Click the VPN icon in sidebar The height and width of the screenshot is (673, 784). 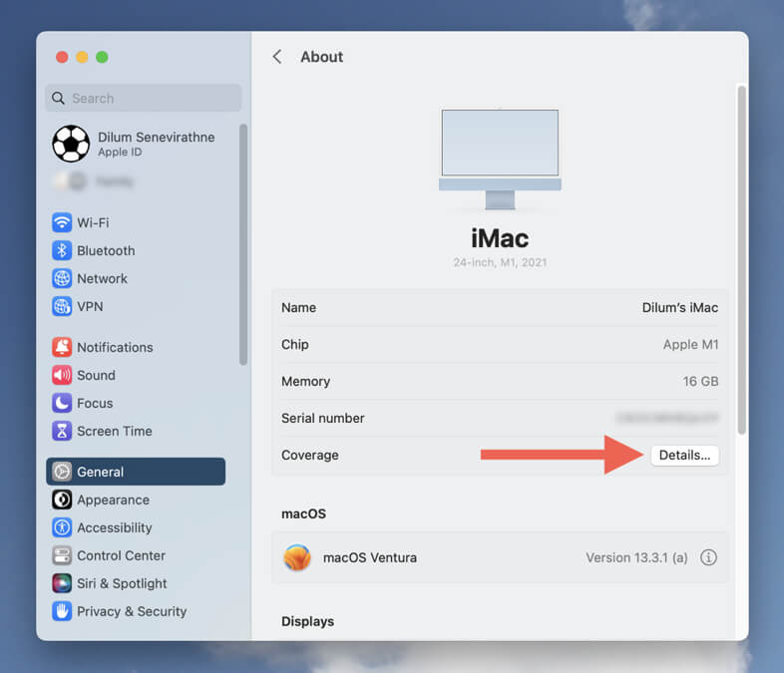[62, 306]
